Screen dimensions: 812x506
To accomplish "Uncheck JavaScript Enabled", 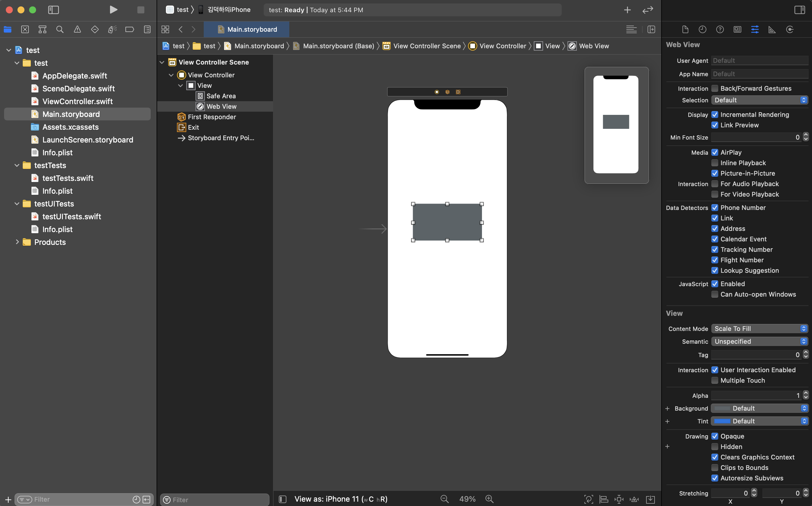I will [715, 284].
